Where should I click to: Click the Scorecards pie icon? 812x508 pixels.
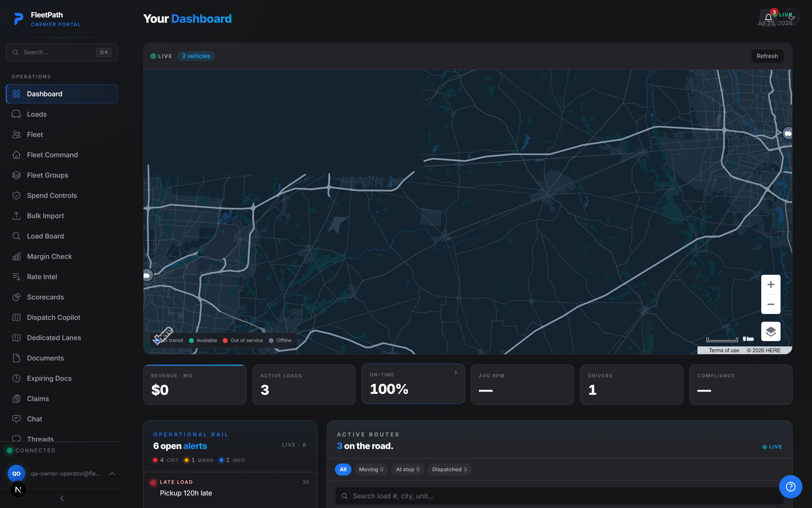point(16,297)
